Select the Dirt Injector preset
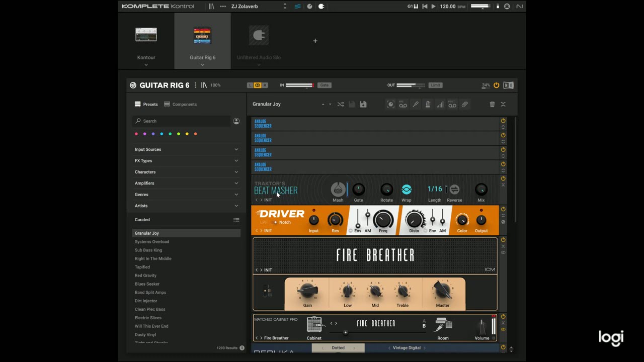644x362 pixels. click(146, 301)
